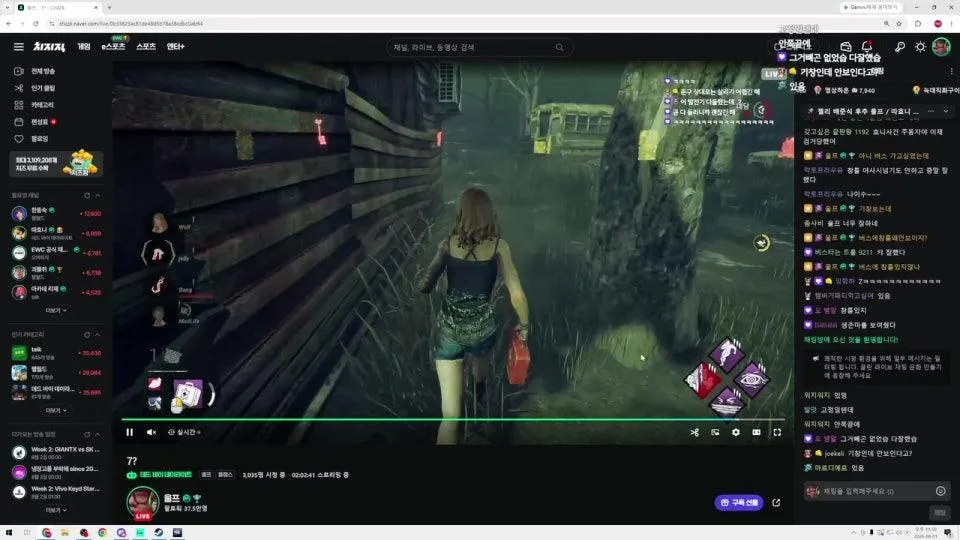Click the green player progress bar

[x=453, y=419]
